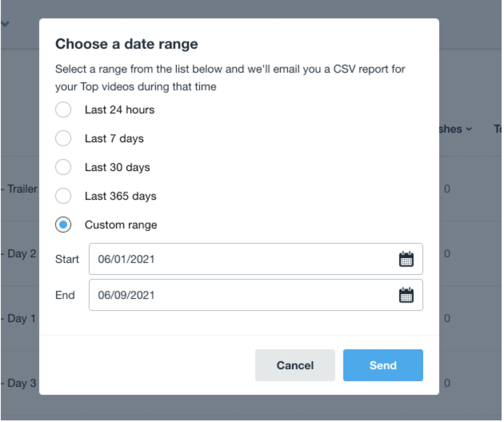Select the Last 365 days option
504x422 pixels.
pyautogui.click(x=63, y=196)
